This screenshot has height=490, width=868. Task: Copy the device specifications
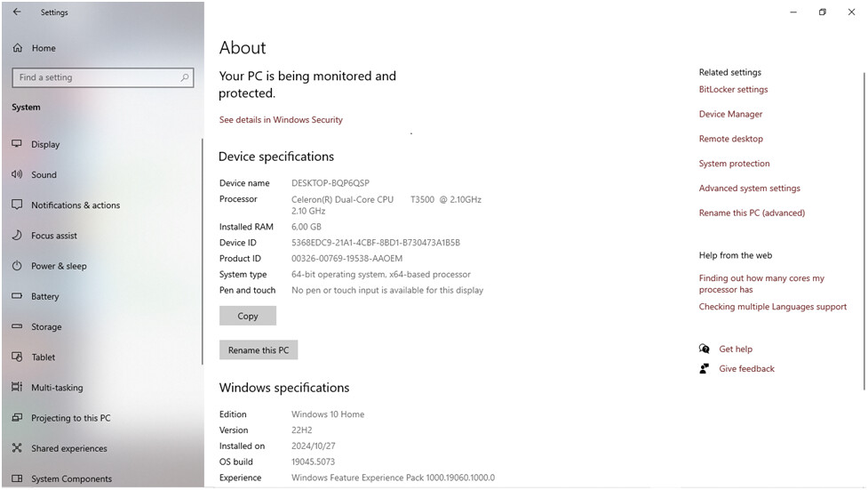pyautogui.click(x=248, y=316)
